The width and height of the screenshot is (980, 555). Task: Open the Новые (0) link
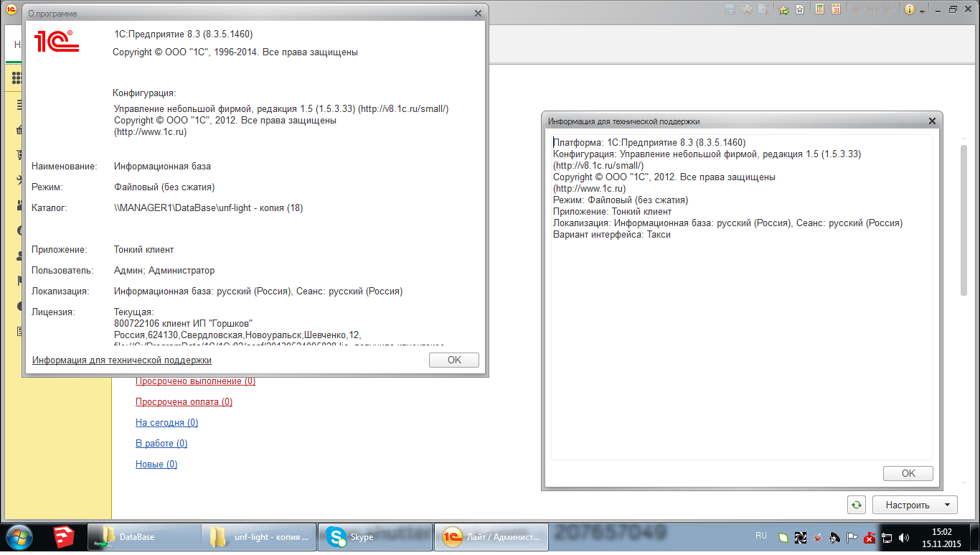[156, 465]
